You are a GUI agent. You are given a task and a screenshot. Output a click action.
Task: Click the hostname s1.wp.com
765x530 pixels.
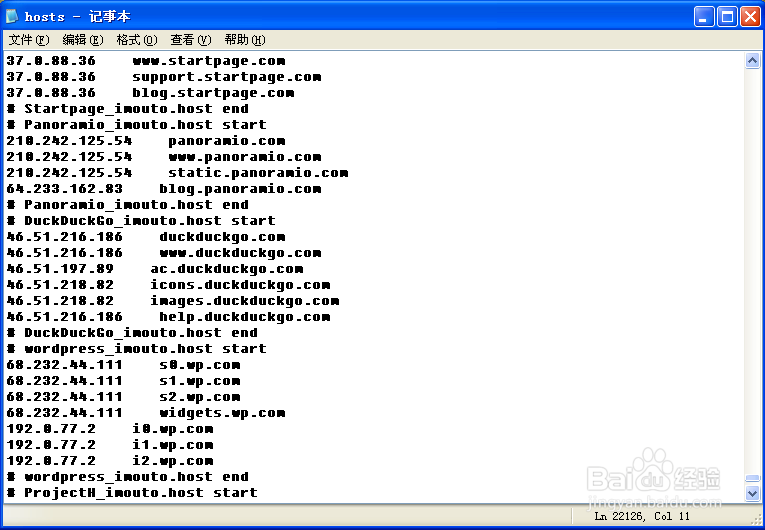200,381
